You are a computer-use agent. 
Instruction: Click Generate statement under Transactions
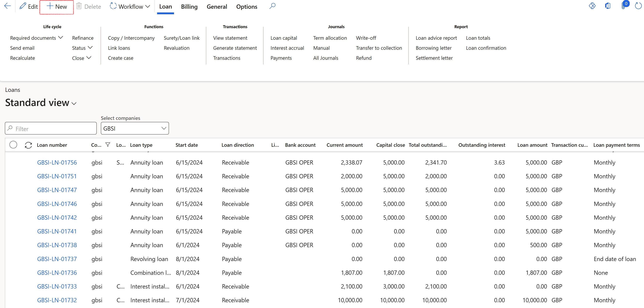point(235,48)
